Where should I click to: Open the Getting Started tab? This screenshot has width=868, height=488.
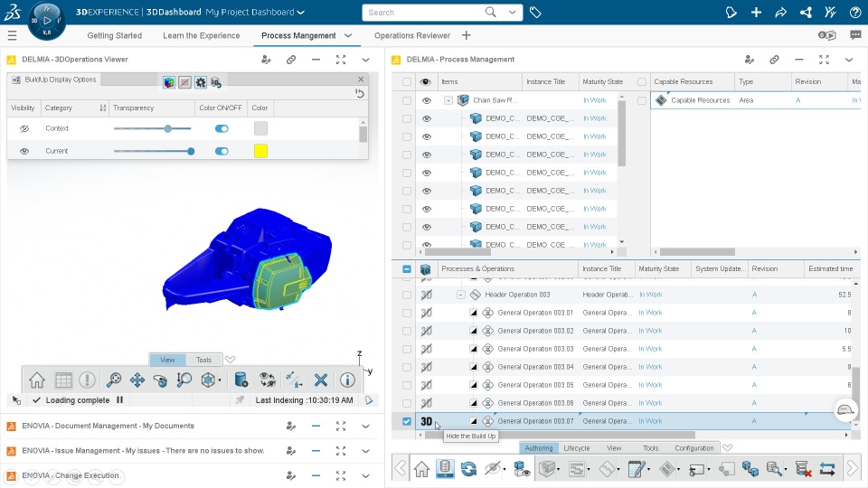pos(115,35)
